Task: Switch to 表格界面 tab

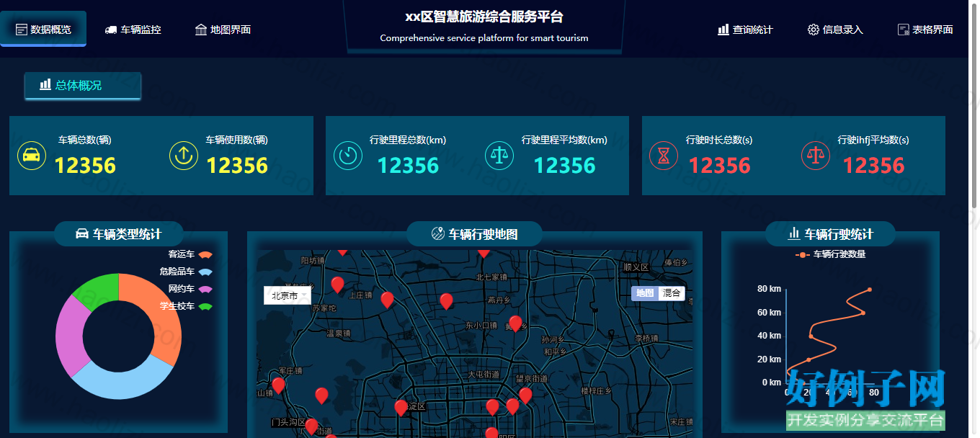Action: [925, 30]
